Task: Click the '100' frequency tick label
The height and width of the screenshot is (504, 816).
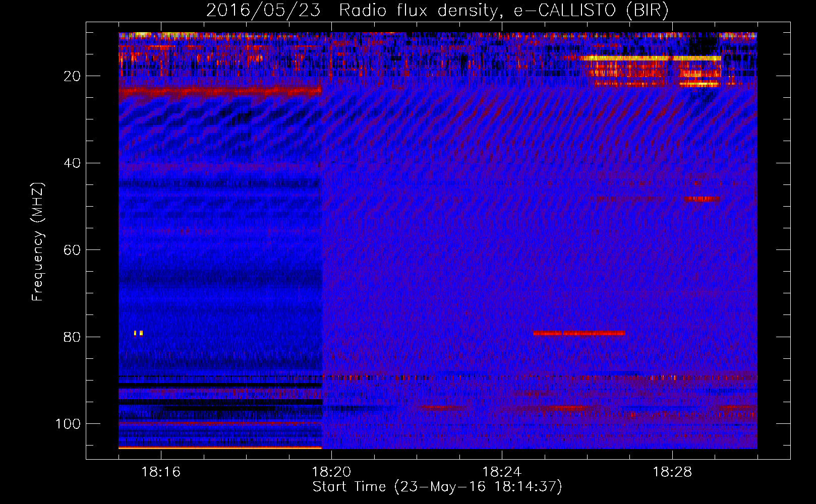Action: click(68, 424)
